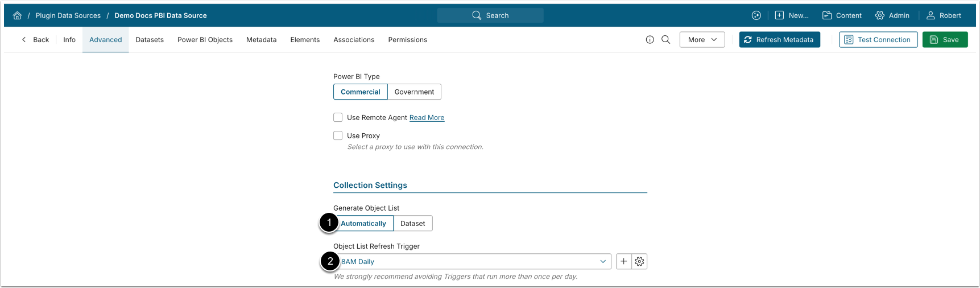Set Generate Object List to Dataset
Image resolution: width=980 pixels, height=288 pixels.
tap(412, 224)
